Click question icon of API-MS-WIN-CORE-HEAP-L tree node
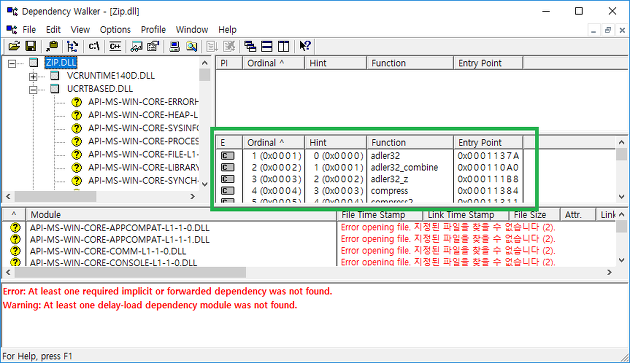630x363 pixels. (76, 115)
